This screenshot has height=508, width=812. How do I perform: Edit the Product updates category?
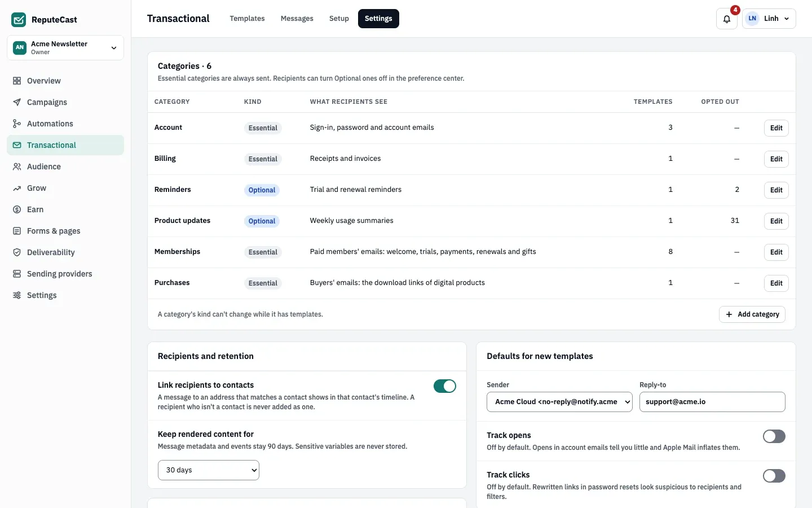[776, 221]
